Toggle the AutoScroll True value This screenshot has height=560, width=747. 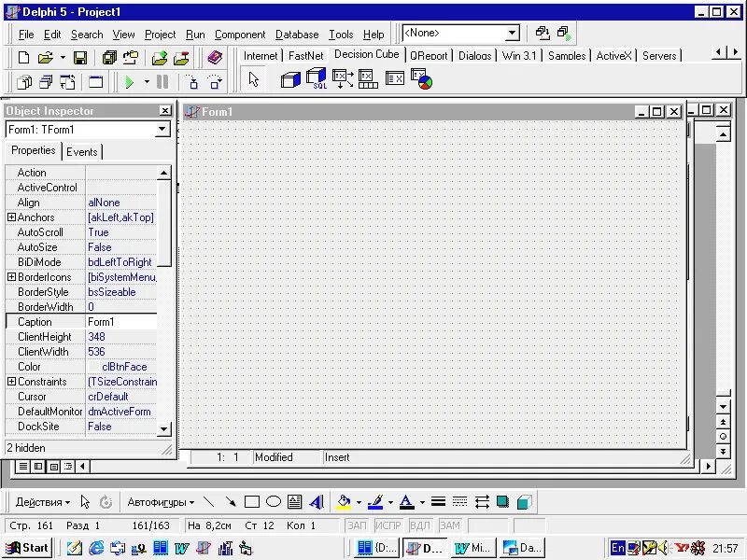point(121,232)
